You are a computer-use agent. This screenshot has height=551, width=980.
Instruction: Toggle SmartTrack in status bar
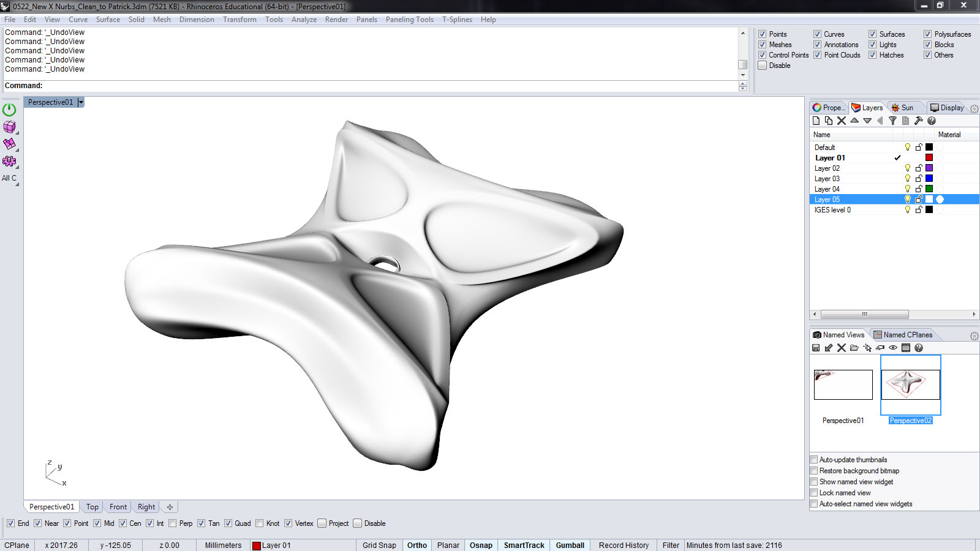[x=524, y=545]
